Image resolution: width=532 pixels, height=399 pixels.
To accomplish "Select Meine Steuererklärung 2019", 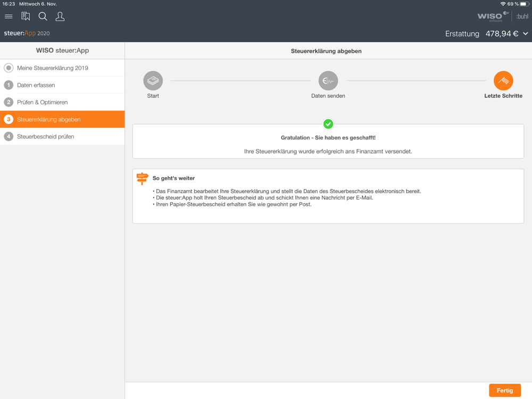I will 62,68.
